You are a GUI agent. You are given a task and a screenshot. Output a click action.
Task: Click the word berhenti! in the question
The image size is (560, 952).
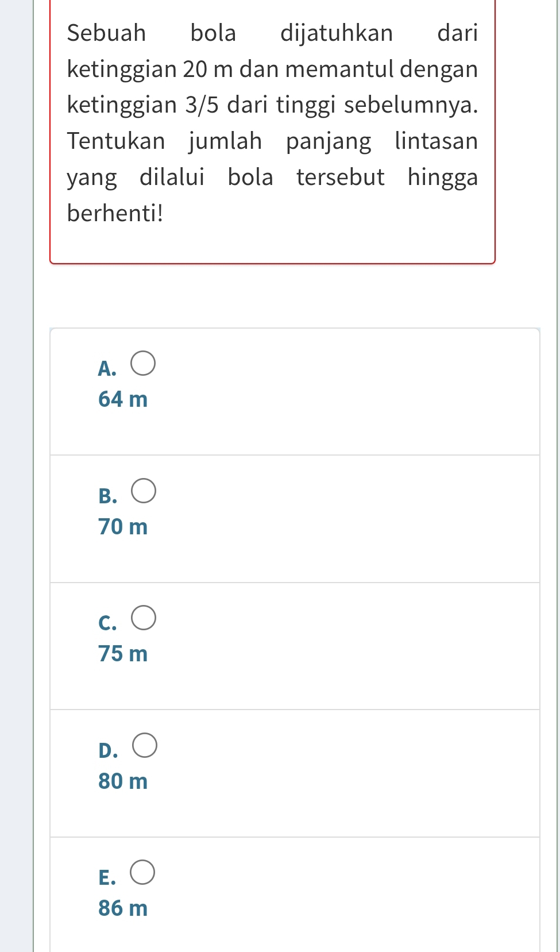[x=115, y=213]
